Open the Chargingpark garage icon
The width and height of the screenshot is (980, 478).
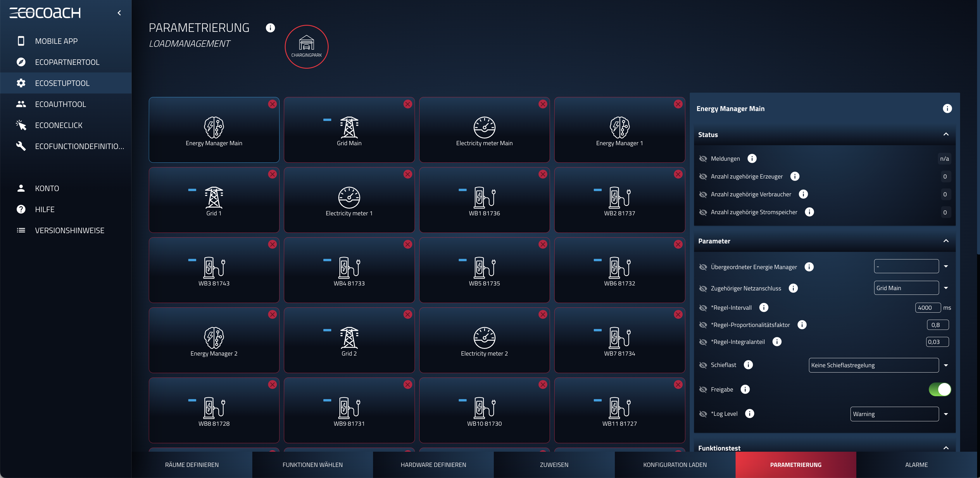306,46
